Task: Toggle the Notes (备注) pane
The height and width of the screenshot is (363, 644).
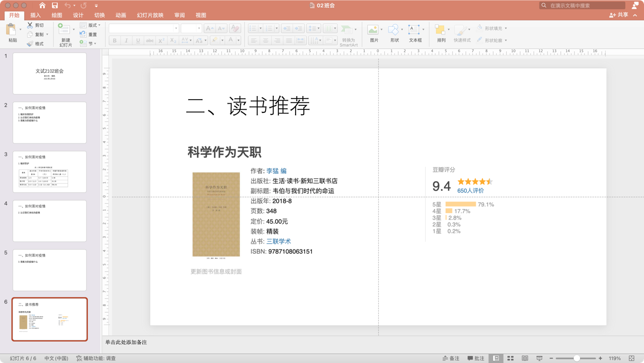Action: pyautogui.click(x=450, y=358)
